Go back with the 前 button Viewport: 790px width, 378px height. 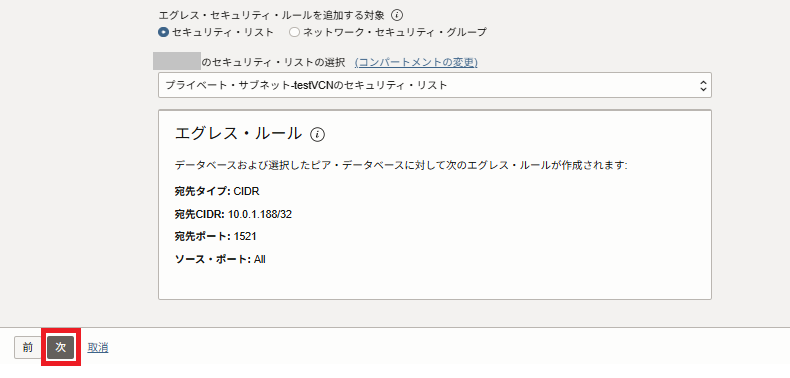[x=28, y=348]
